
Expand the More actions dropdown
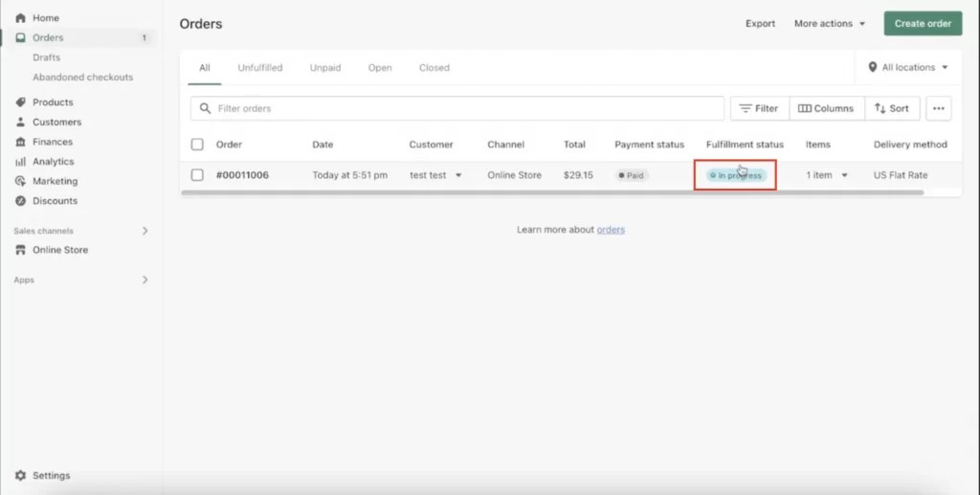pos(829,24)
